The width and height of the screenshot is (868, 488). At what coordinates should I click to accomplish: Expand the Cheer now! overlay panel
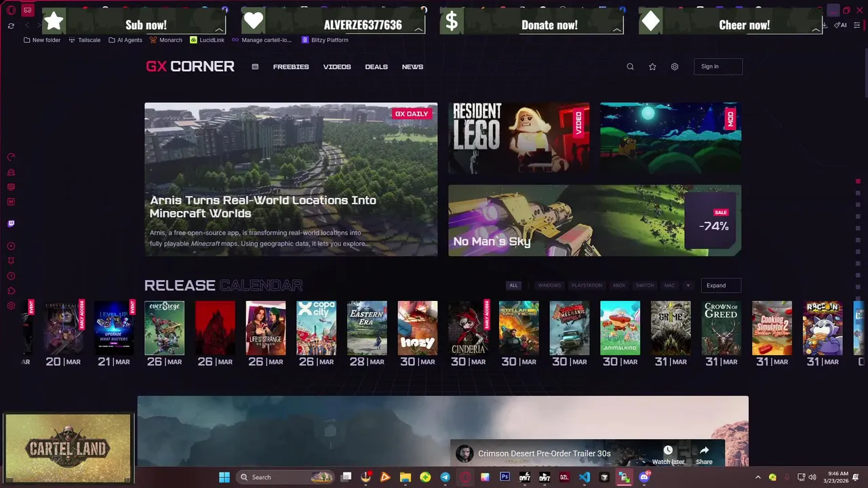pyautogui.click(x=816, y=30)
